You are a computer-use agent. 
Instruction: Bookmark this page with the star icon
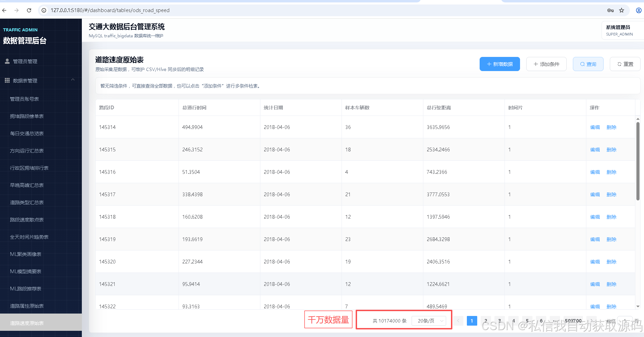click(x=622, y=10)
